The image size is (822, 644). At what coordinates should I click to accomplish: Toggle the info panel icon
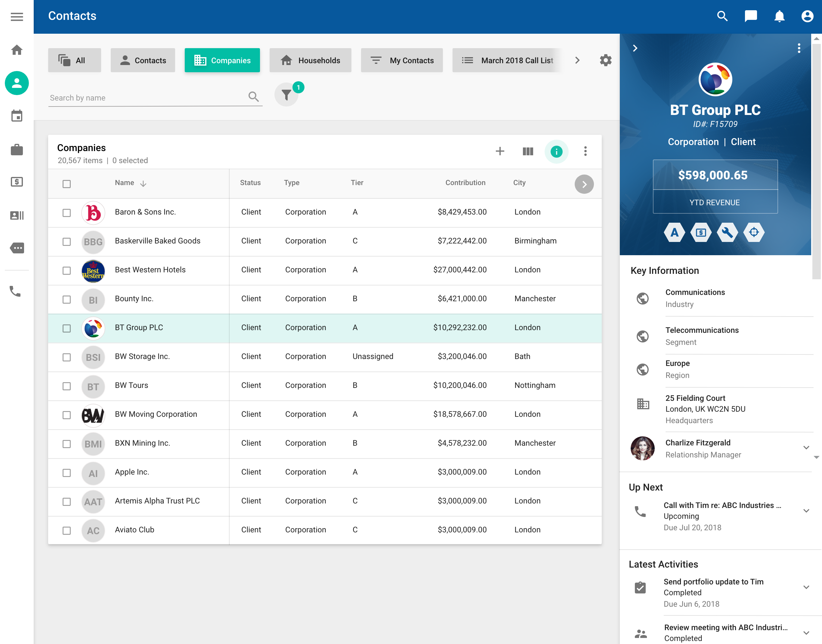556,151
